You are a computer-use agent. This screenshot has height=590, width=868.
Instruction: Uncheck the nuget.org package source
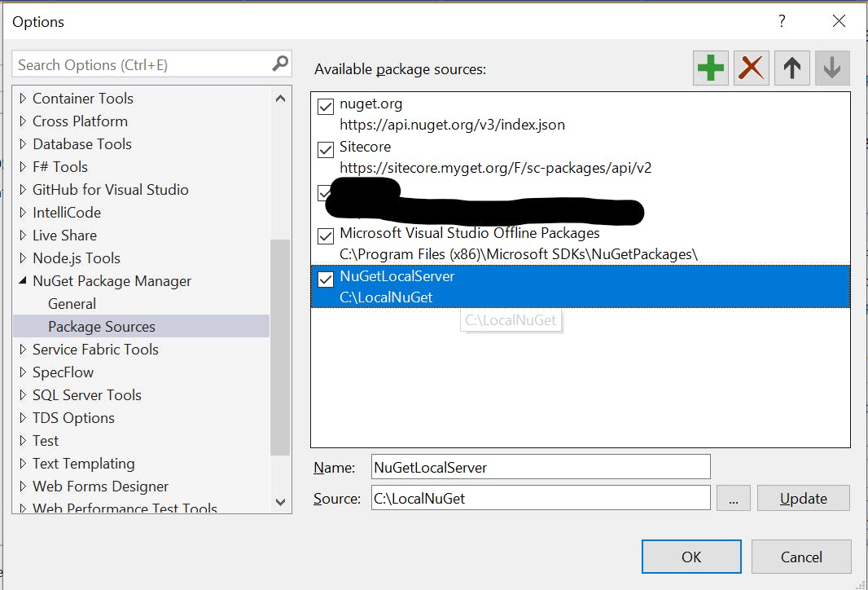(326, 107)
